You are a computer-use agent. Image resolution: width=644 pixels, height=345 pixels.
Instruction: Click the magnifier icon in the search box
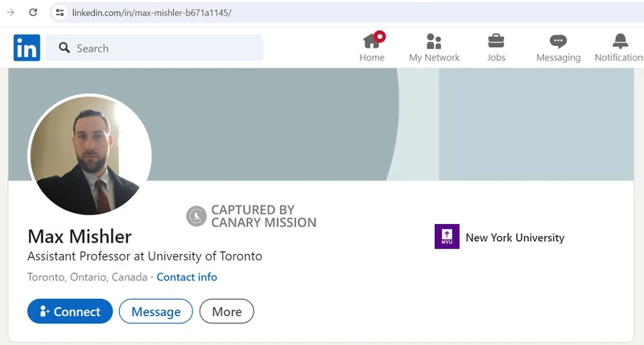click(64, 48)
